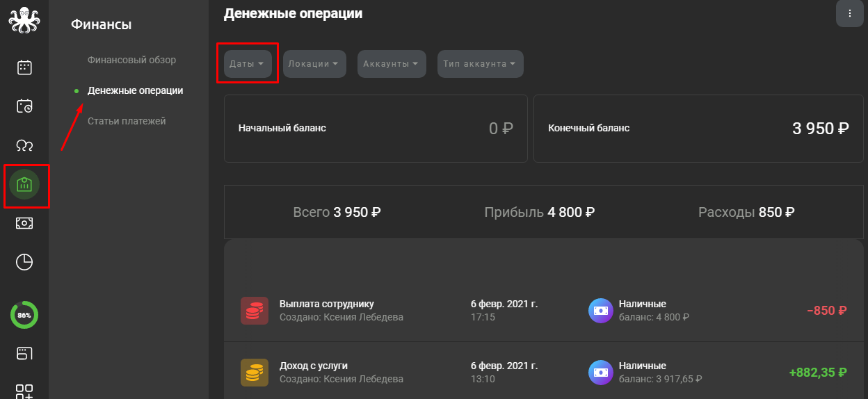868x399 pixels.
Task: Open Статьи платежей section
Action: coord(127,121)
